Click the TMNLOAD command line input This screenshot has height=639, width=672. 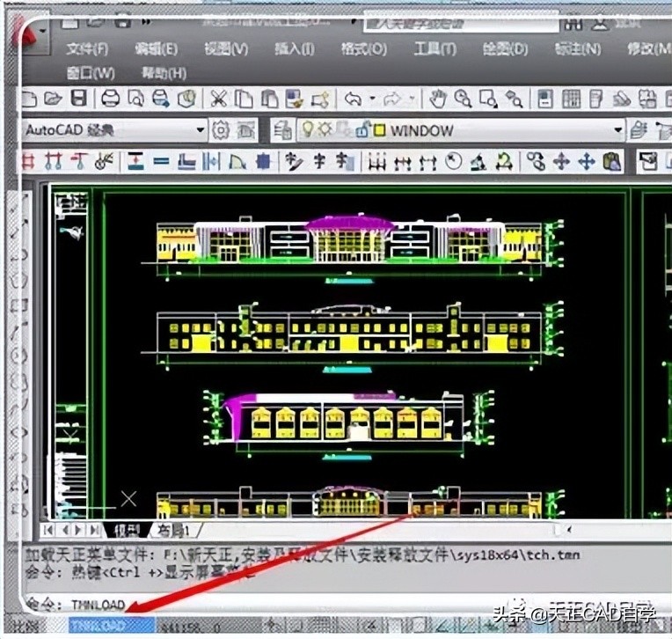point(97,605)
